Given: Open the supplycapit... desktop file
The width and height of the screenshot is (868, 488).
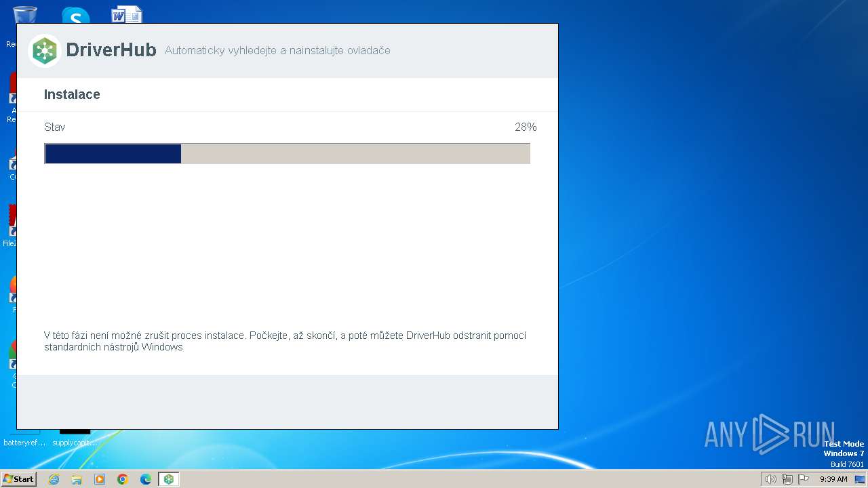Looking at the screenshot, I should [x=75, y=437].
